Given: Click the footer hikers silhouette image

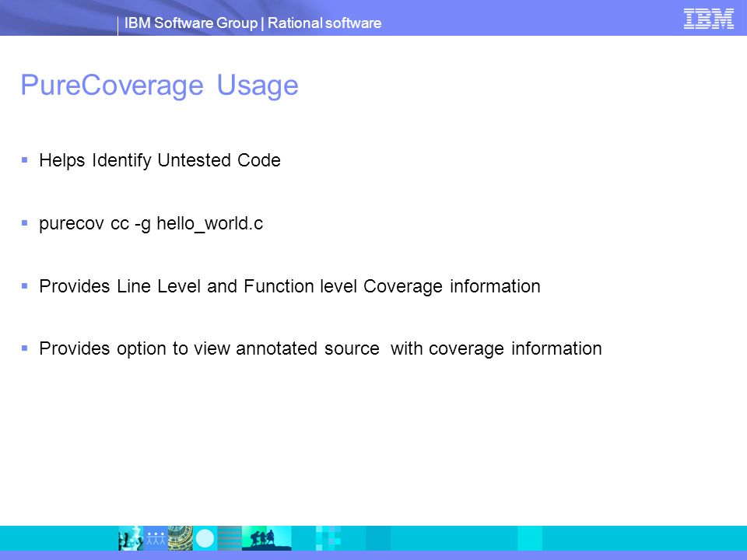Looking at the screenshot, I should (266, 538).
